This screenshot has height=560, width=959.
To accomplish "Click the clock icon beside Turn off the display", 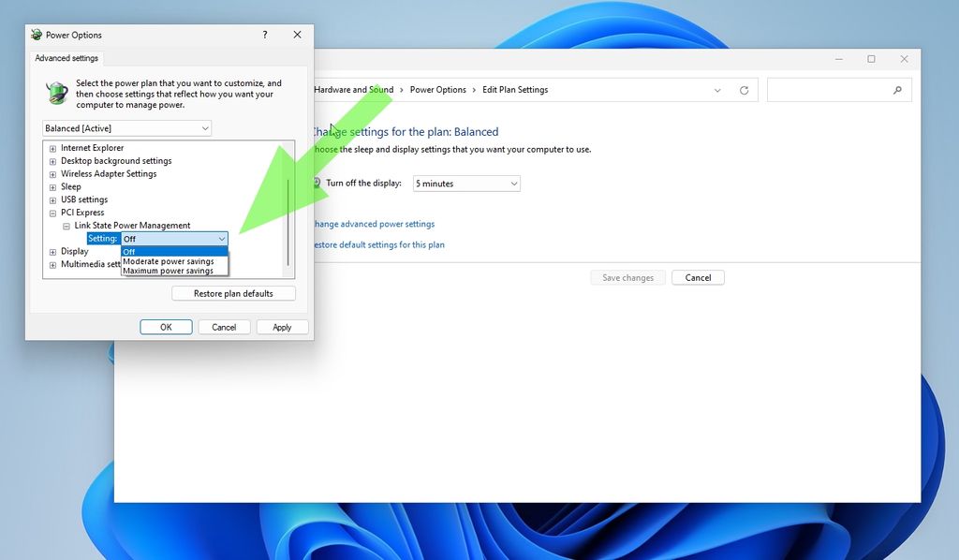I will [319, 183].
